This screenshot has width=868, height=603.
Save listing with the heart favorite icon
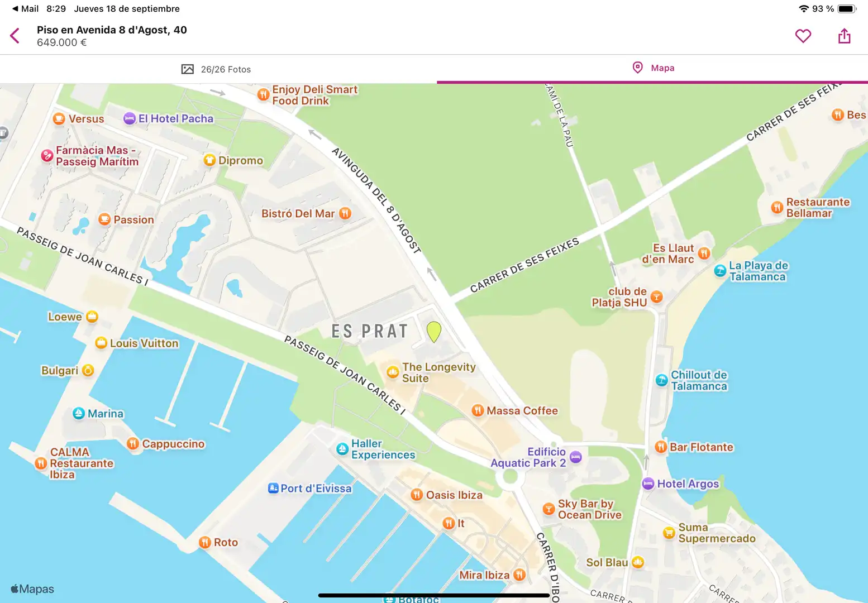point(803,36)
